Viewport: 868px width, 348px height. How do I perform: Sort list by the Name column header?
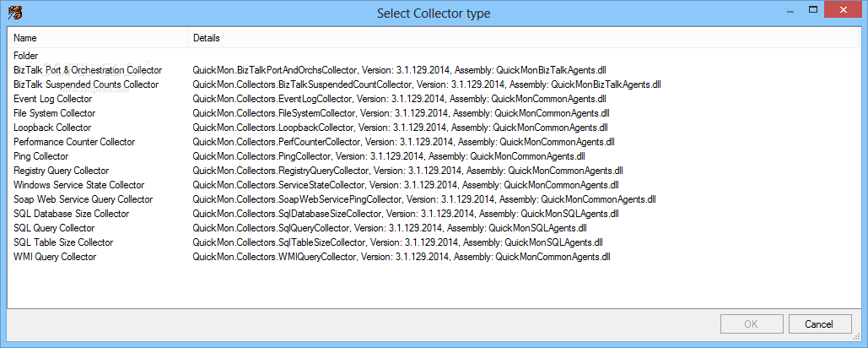click(x=98, y=38)
